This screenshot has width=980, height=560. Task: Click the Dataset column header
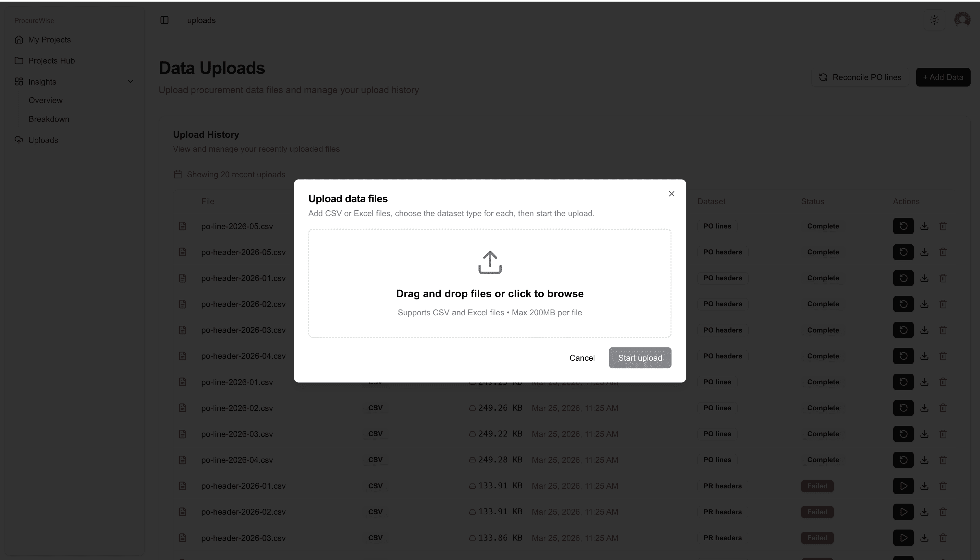click(711, 202)
